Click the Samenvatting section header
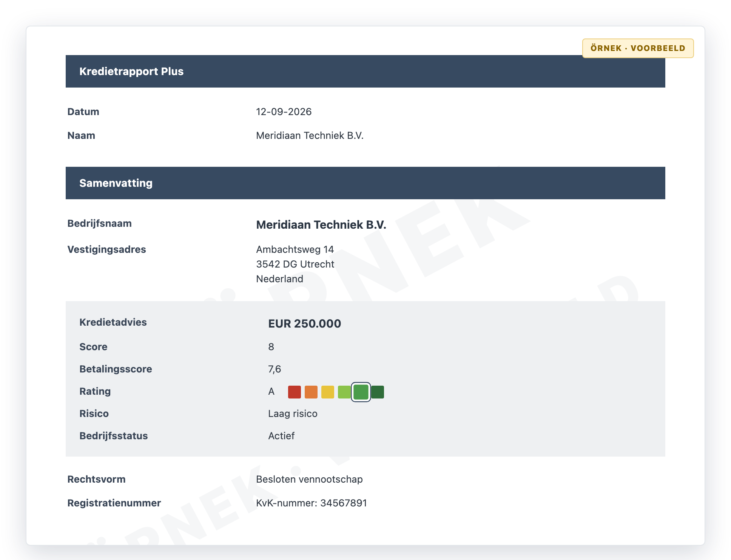Screen dimensions: 731x560 365,183
